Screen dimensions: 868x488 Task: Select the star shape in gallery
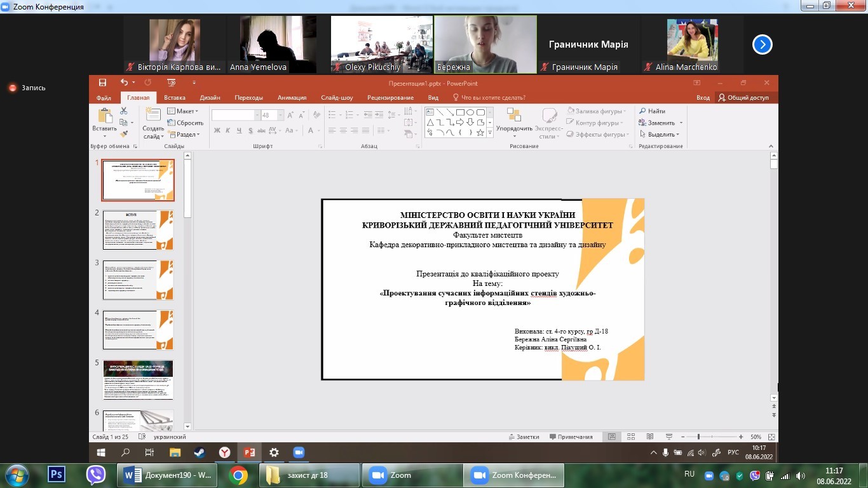coord(480,133)
